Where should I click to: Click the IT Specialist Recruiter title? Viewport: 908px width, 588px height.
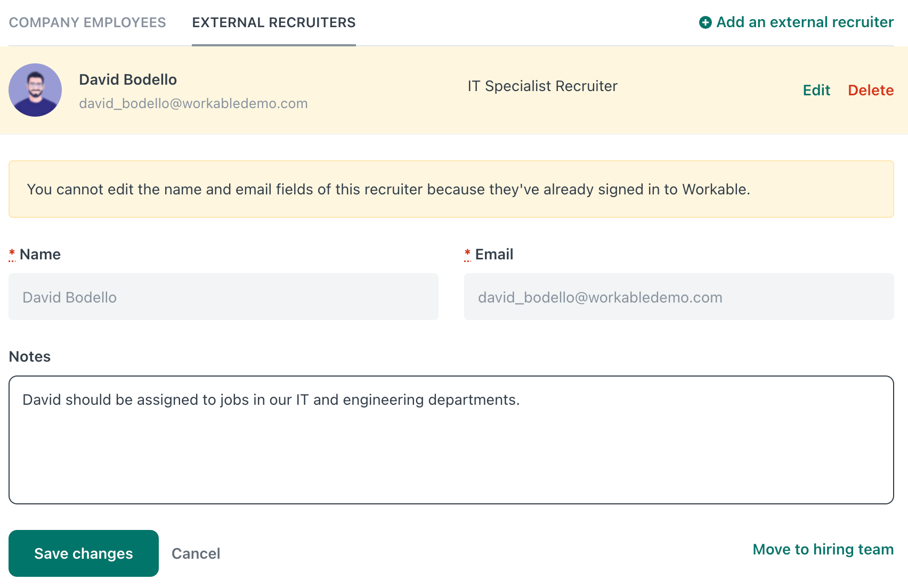tap(542, 86)
